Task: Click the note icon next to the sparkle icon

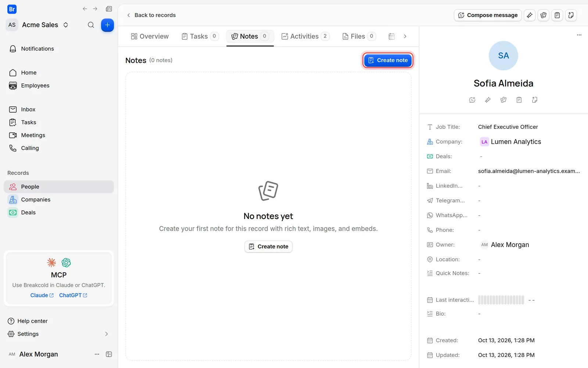Action: [x=544, y=15]
